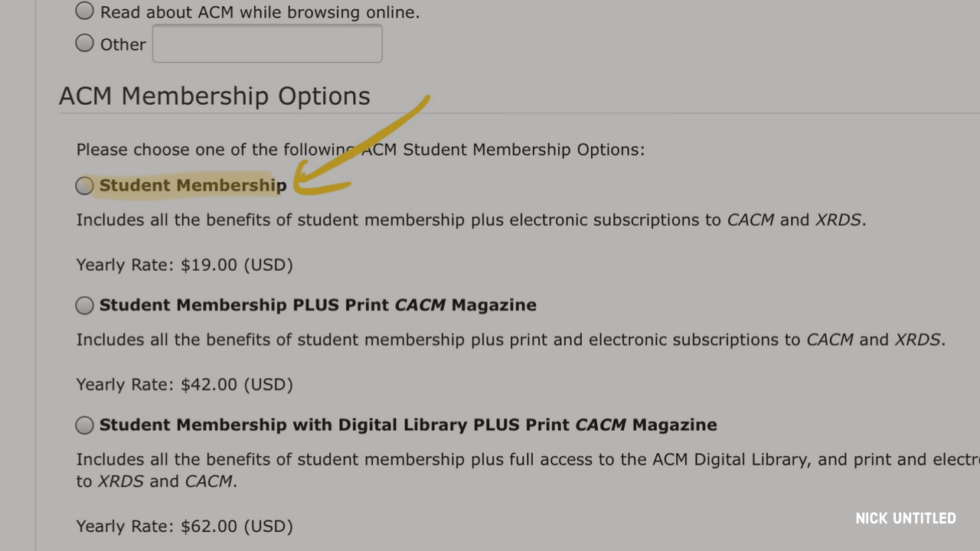Click the highlighted 'Student Membership' label text

pos(191,186)
